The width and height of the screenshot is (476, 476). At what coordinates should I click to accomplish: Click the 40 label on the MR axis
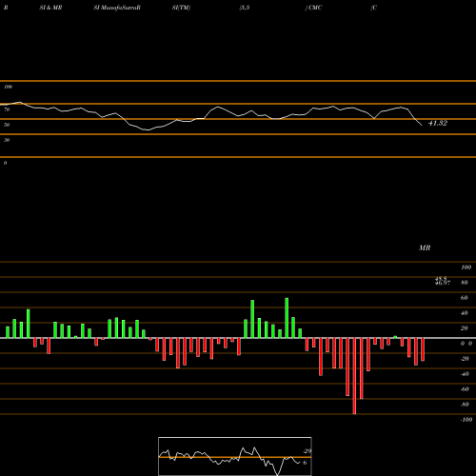tap(465, 313)
